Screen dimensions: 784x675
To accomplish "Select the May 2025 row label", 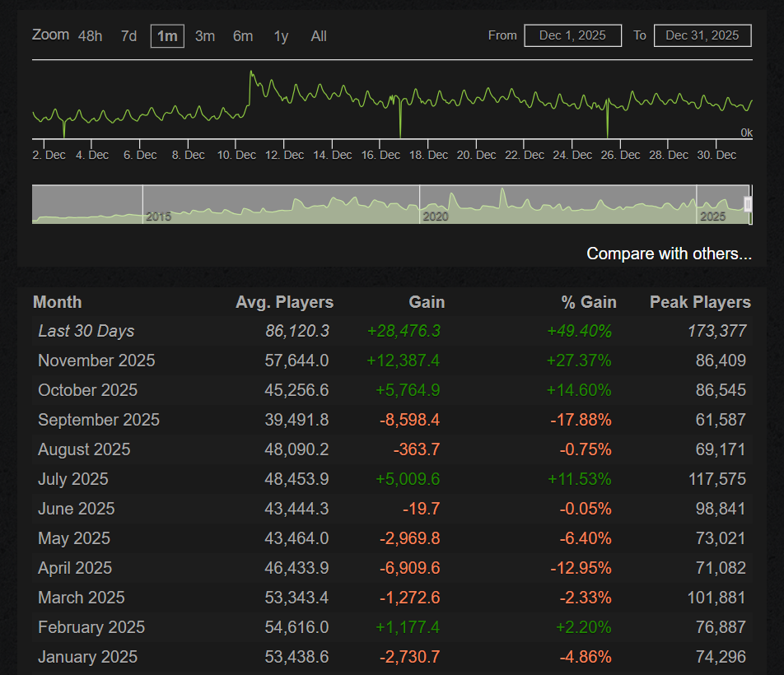I will pyautogui.click(x=74, y=538).
